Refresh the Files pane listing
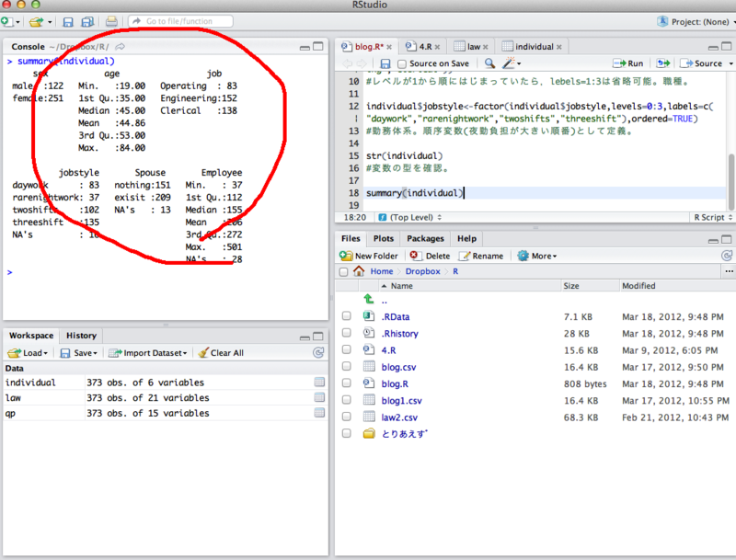 [x=727, y=256]
